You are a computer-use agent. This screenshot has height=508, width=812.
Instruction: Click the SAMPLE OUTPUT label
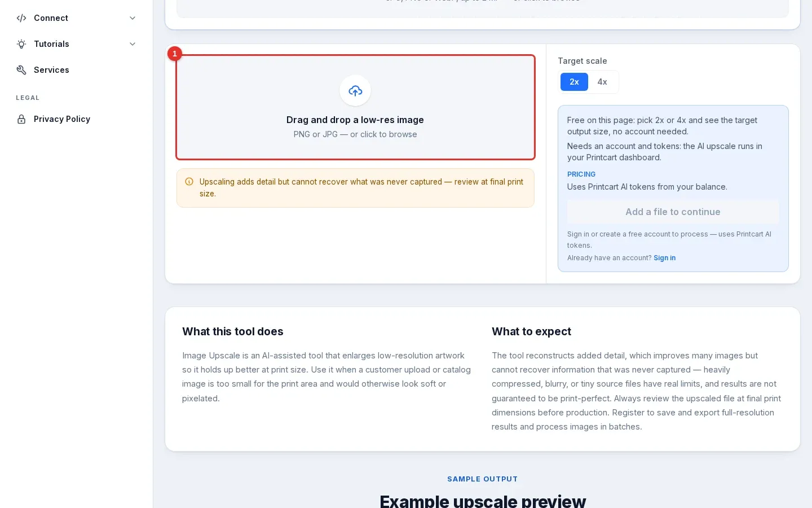point(483,479)
